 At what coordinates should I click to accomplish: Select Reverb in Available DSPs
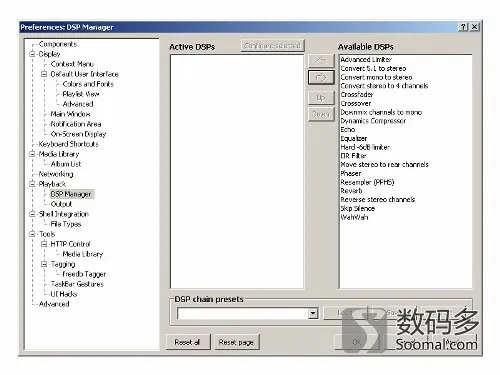(351, 191)
